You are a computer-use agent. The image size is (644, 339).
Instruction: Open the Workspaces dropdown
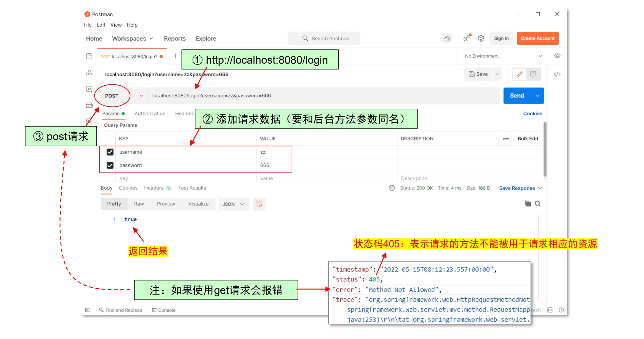pos(133,38)
